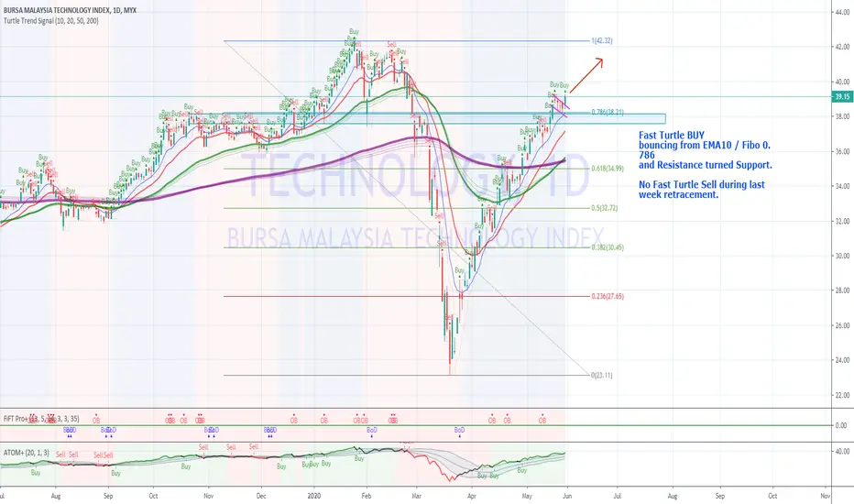The width and height of the screenshot is (854, 504).
Task: Click the 1(42.32) Fibonacci level label
Action: [x=602, y=41]
